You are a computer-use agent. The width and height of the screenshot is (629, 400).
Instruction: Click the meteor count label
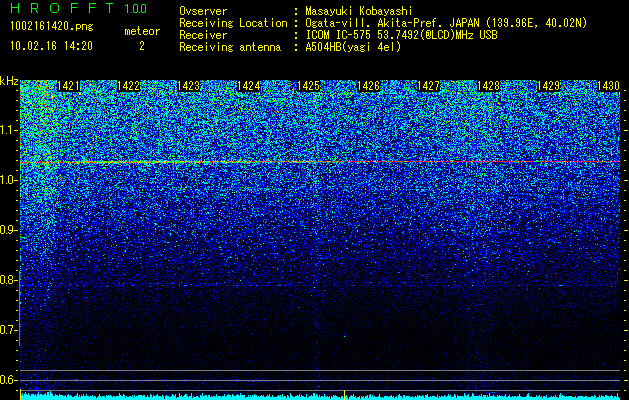[x=142, y=31]
